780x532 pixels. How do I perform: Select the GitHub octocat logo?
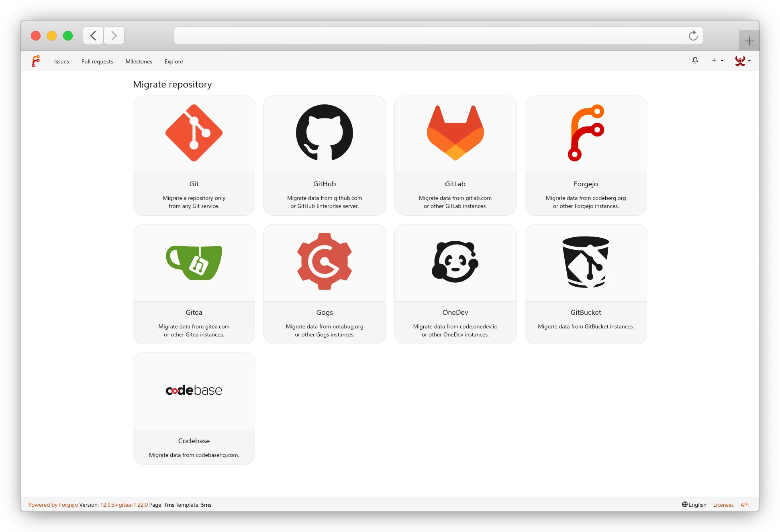point(325,133)
